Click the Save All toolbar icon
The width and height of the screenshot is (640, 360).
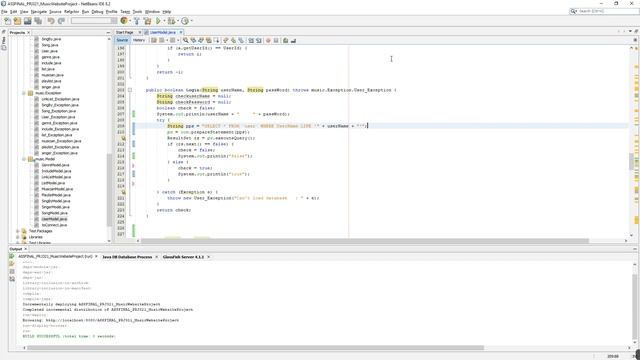[38, 21]
